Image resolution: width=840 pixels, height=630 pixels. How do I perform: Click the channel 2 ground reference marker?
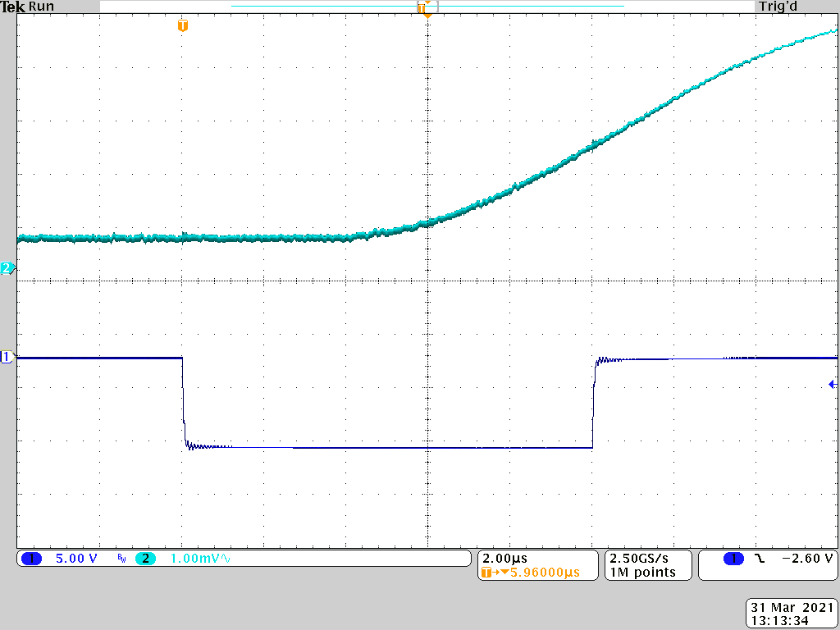tap(7, 268)
